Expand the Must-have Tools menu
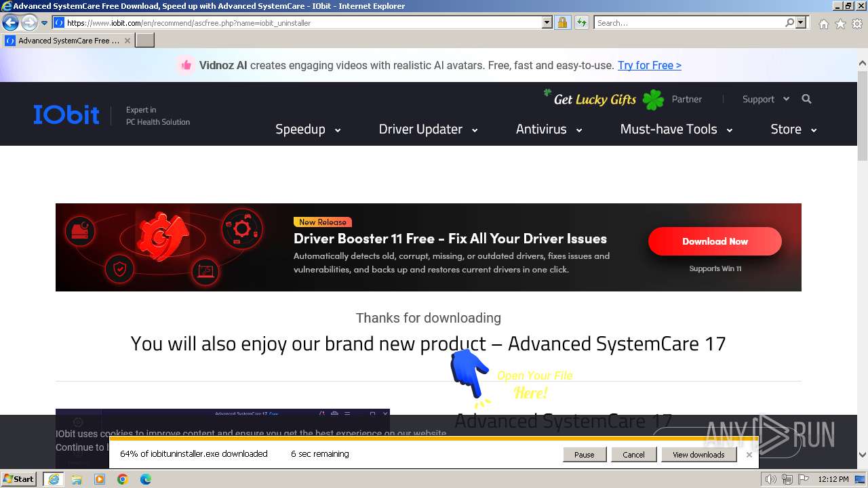868x488 pixels. 676,129
